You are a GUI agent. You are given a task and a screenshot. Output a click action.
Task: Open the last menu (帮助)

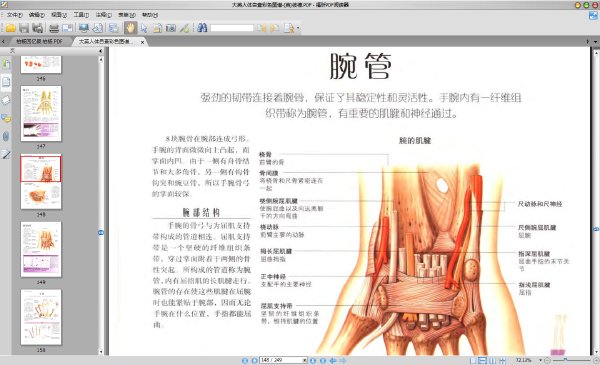tap(150, 15)
